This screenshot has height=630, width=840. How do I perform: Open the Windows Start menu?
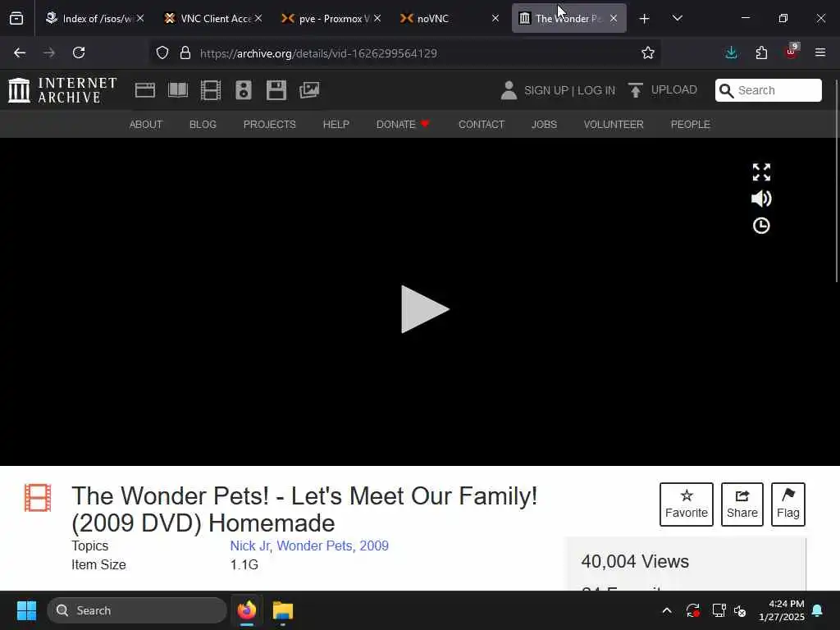pyautogui.click(x=26, y=610)
